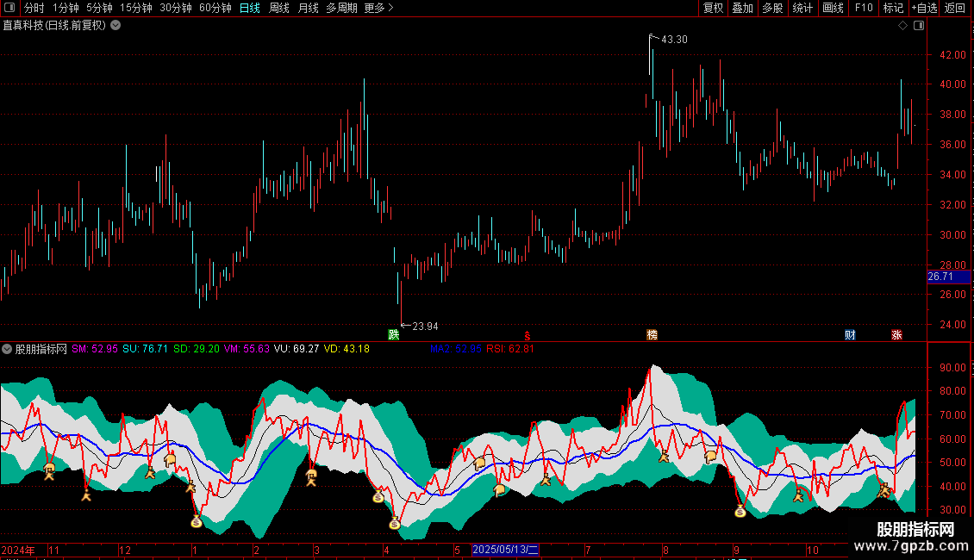Click the SM: 52.95 value
Image resolution: width=974 pixels, height=560 pixels.
pyautogui.click(x=95, y=349)
